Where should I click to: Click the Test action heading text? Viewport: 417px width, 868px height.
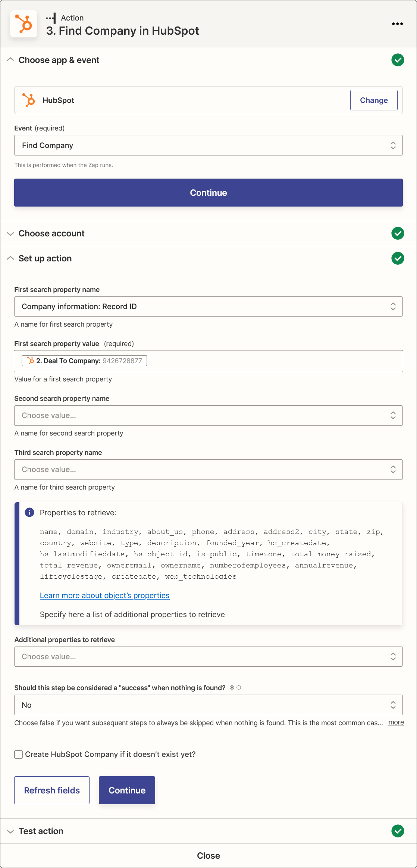(x=41, y=831)
